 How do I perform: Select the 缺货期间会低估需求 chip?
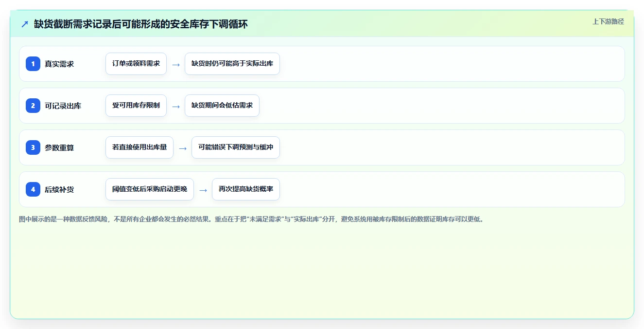pyautogui.click(x=222, y=106)
